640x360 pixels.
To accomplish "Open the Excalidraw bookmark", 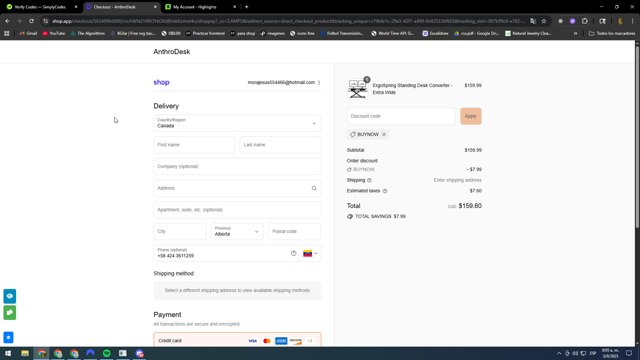I will (x=436, y=33).
